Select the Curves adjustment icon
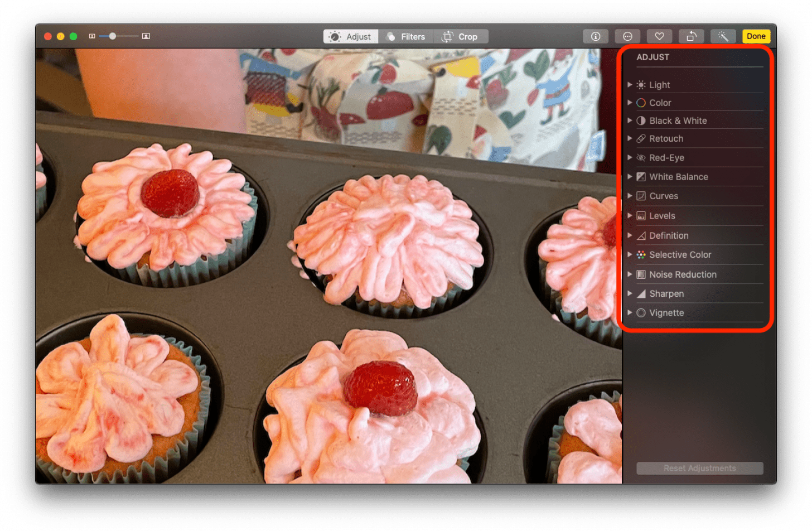Image resolution: width=812 pixels, height=531 pixels. 641,195
